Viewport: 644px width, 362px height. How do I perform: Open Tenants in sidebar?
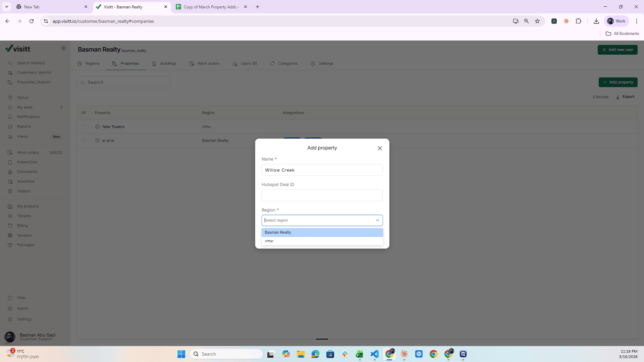coord(24,216)
